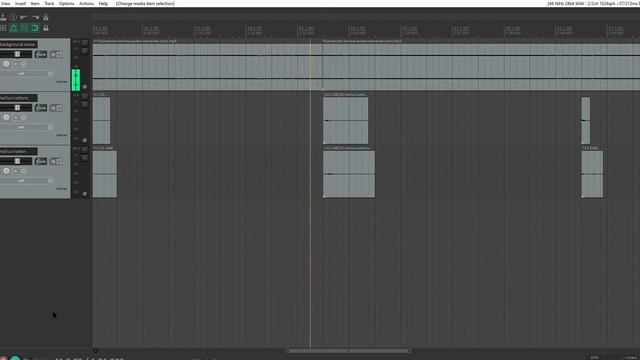This screenshot has height=360, width=640.
Task: Toggle the locking toolbar icon
Action: (46, 28)
